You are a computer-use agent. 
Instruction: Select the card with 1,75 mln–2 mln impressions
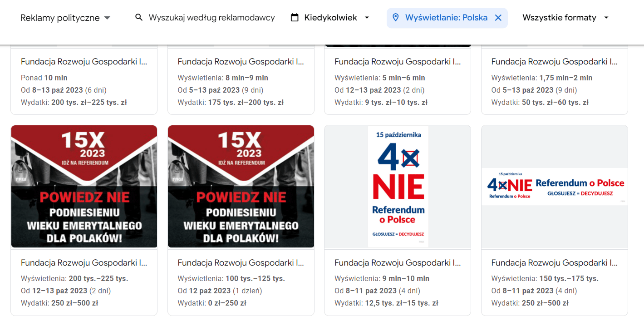[x=555, y=80]
